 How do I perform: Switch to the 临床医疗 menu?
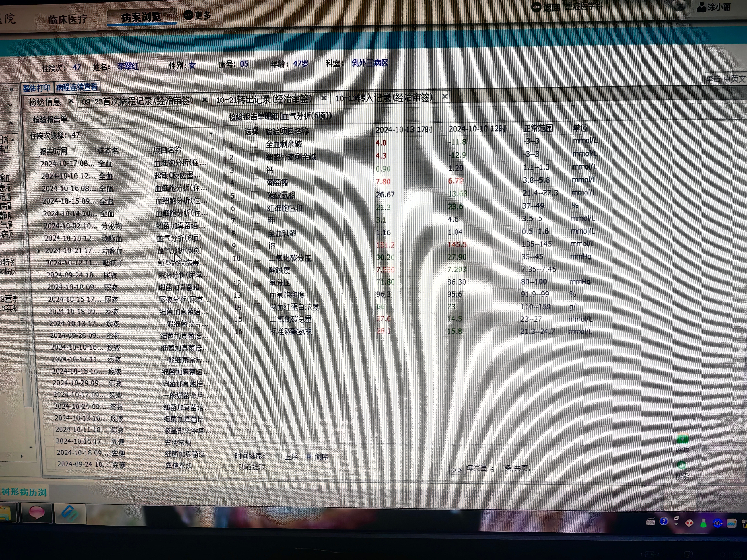(67, 19)
